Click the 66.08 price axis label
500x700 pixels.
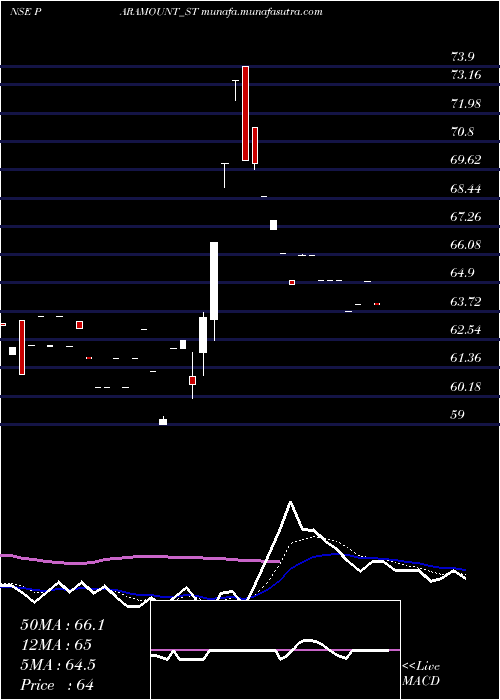[466, 245]
